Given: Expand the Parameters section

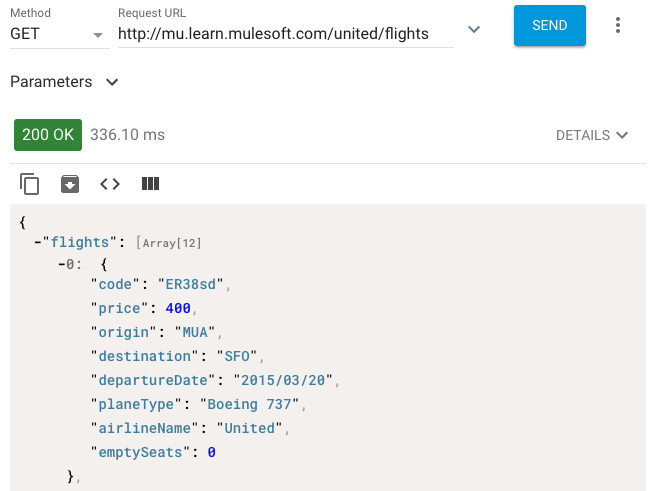Looking at the screenshot, I should point(64,82).
